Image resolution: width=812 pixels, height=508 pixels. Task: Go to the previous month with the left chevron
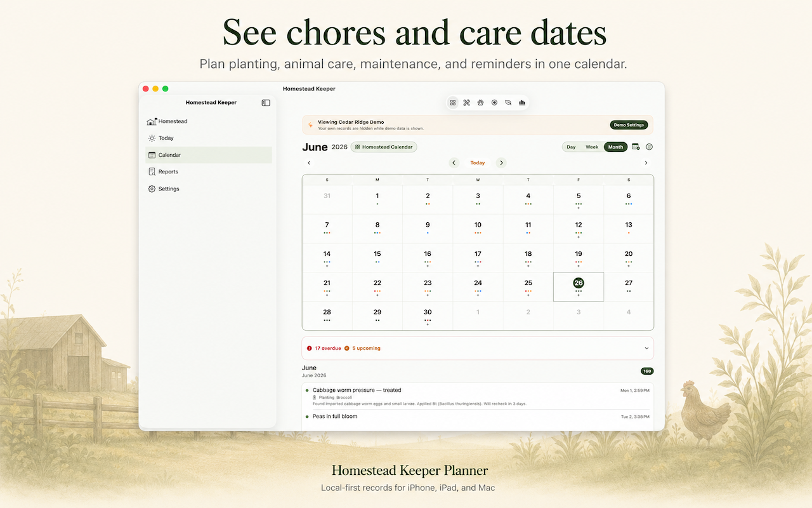(x=454, y=163)
